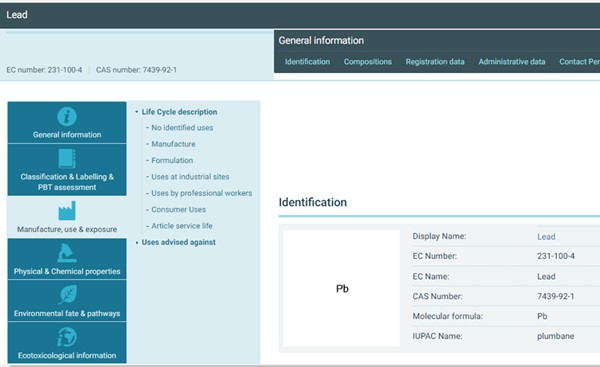
Task: Open the Compositions tab
Action: (x=367, y=62)
